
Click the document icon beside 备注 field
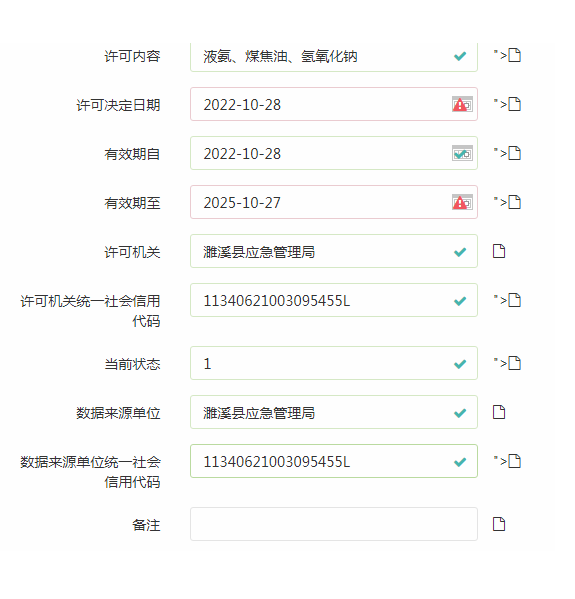pos(499,524)
